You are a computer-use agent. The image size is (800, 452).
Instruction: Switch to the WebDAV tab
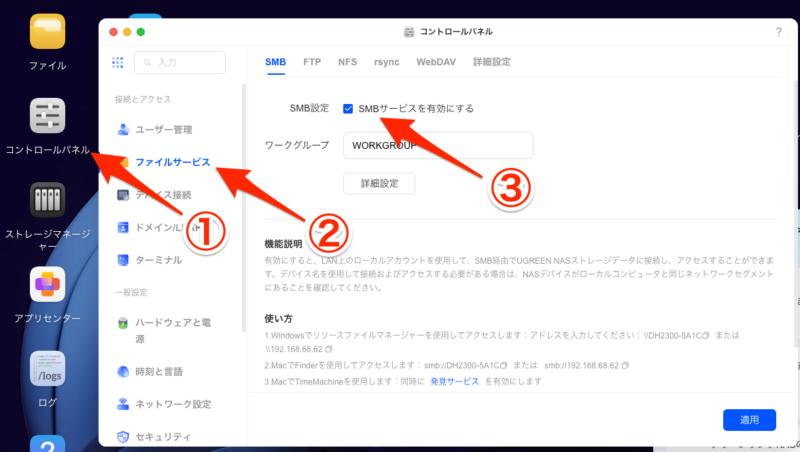pos(436,62)
